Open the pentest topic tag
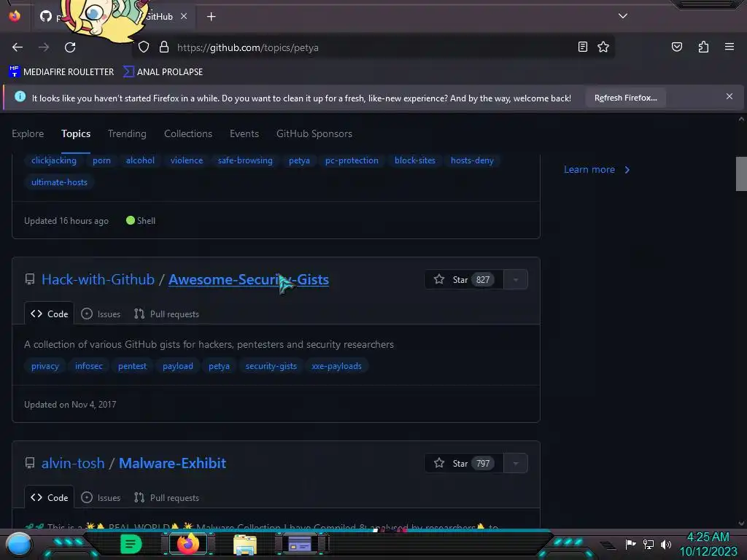747x560 pixels. coord(133,366)
